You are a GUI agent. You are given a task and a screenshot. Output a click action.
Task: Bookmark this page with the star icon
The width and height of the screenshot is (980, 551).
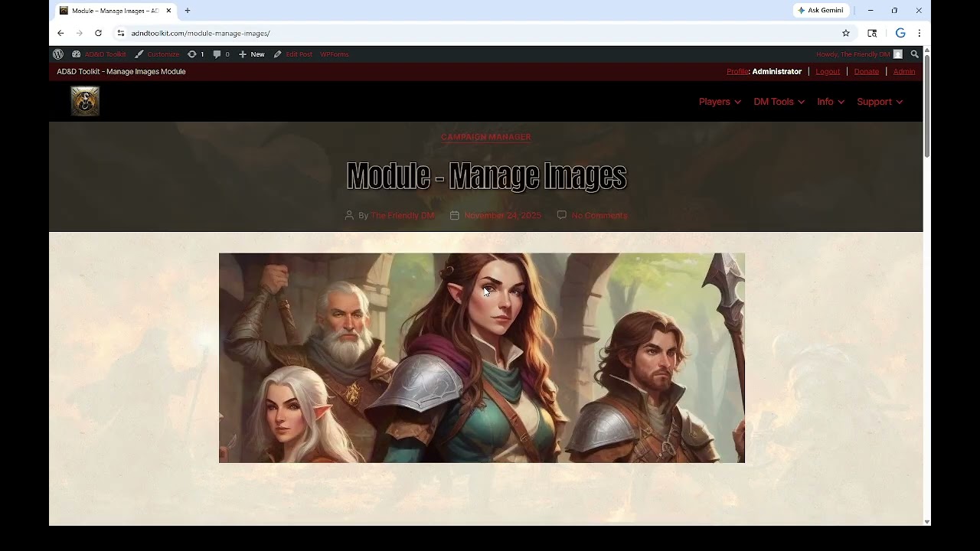pyautogui.click(x=846, y=33)
